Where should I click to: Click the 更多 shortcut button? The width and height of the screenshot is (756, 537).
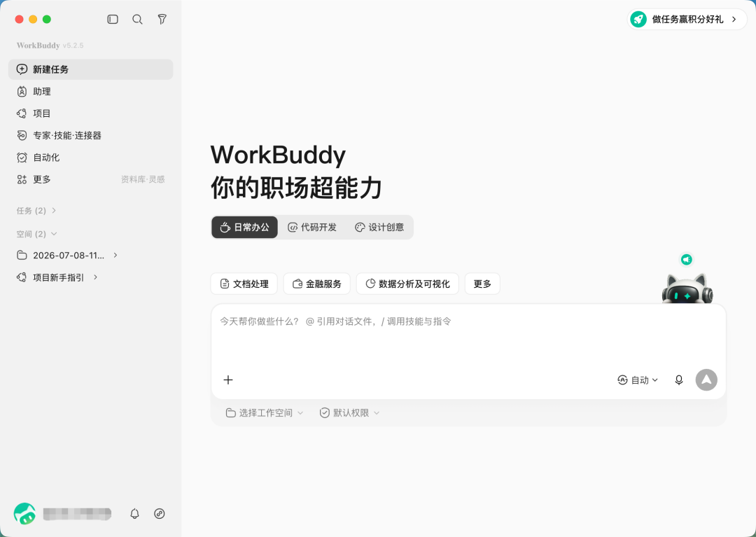point(482,284)
